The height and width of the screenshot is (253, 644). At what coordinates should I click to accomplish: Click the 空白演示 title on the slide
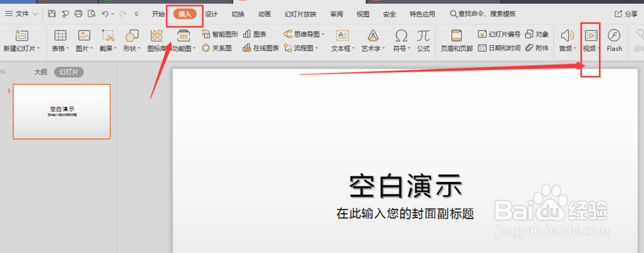pyautogui.click(x=405, y=187)
